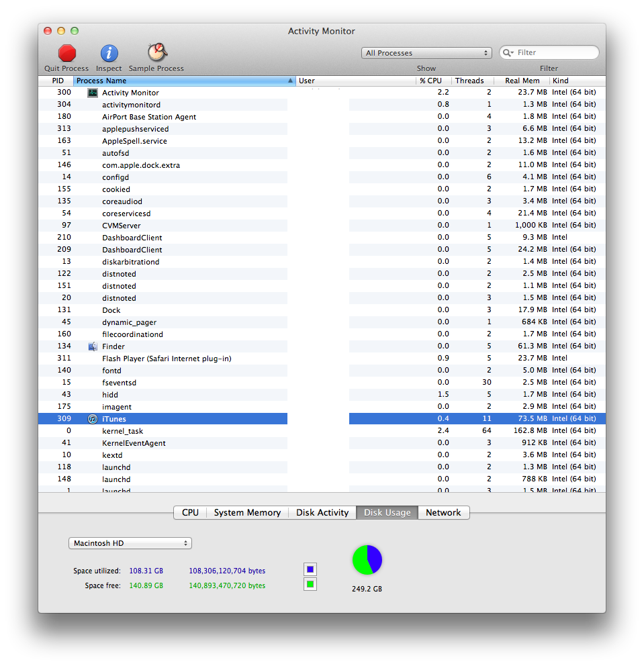Image resolution: width=644 pixels, height=666 pixels.
Task: Click the Process Name sort arrow
Action: [291, 81]
